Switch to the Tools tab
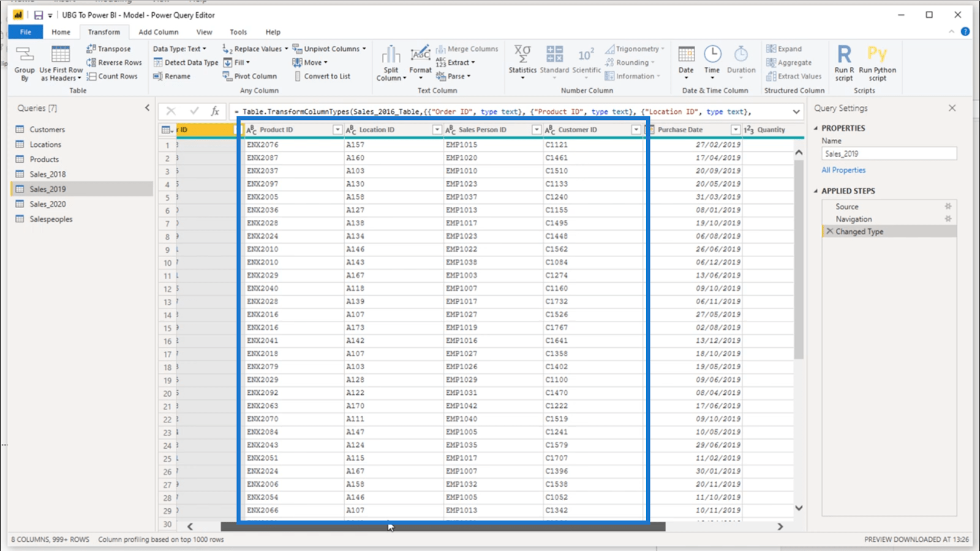The image size is (980, 551). [x=238, y=32]
